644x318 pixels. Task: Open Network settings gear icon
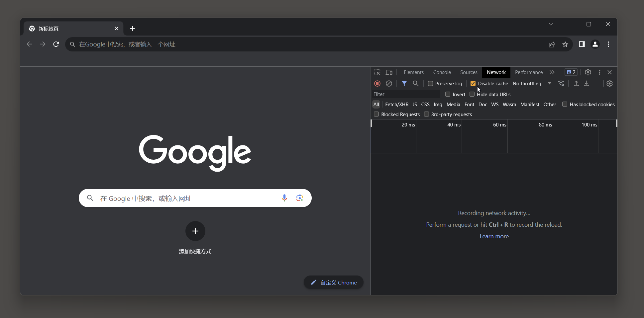point(609,83)
